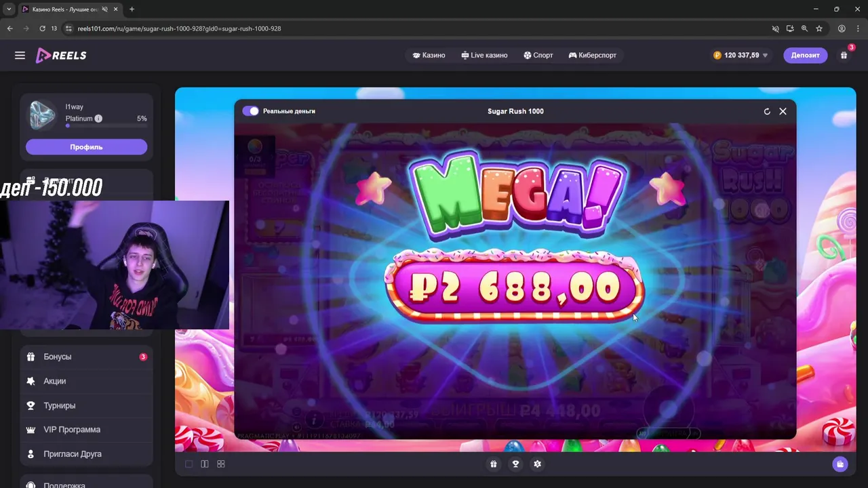
Task: Click the gift icon below the game
Action: pos(494,464)
